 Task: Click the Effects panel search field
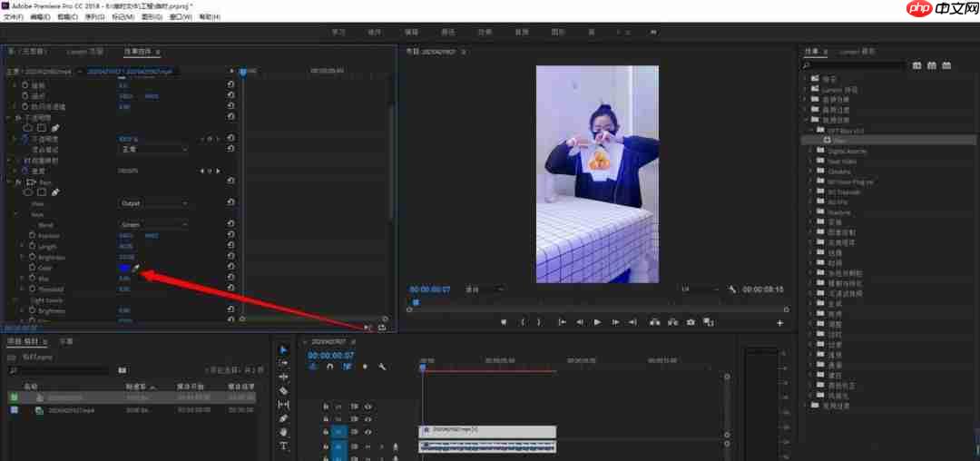[x=855, y=65]
